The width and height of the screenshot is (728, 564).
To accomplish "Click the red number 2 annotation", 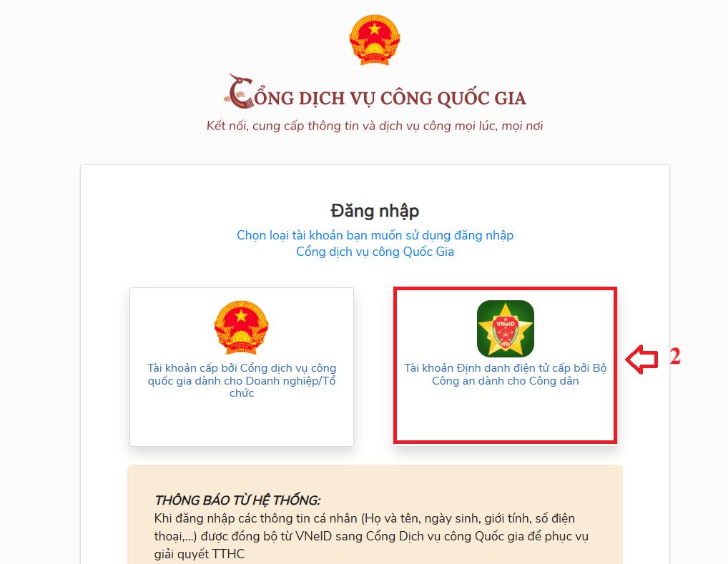I will point(675,356).
